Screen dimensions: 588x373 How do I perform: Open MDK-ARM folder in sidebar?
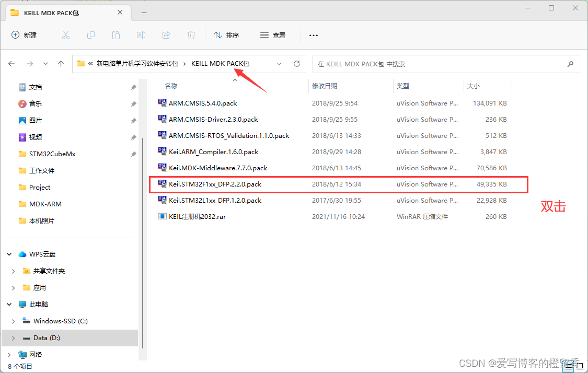45,204
